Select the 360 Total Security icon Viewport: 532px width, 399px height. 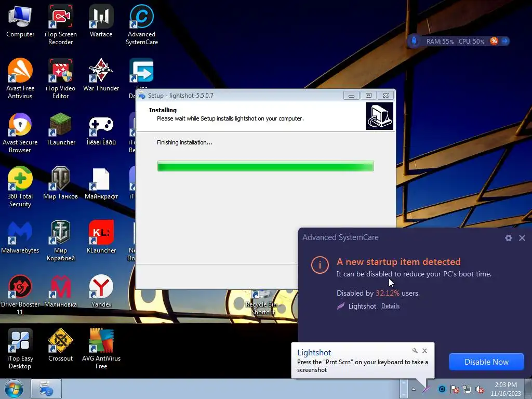tap(20, 187)
